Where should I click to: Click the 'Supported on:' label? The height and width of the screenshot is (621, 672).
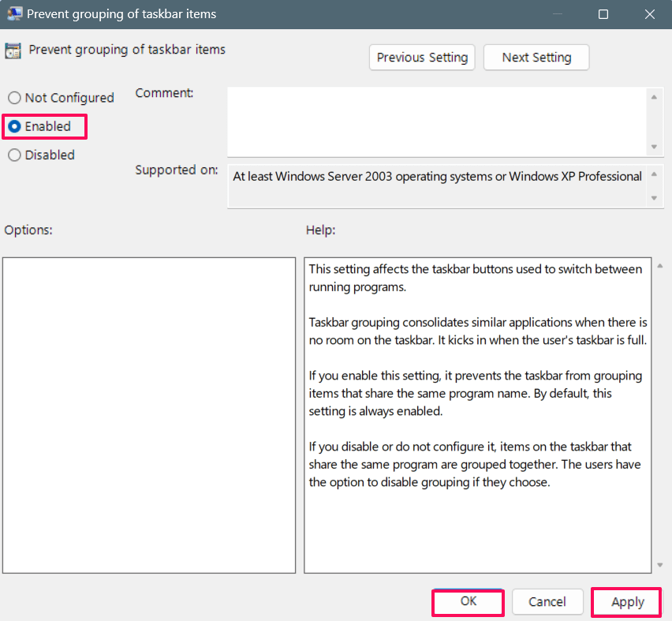click(x=177, y=170)
